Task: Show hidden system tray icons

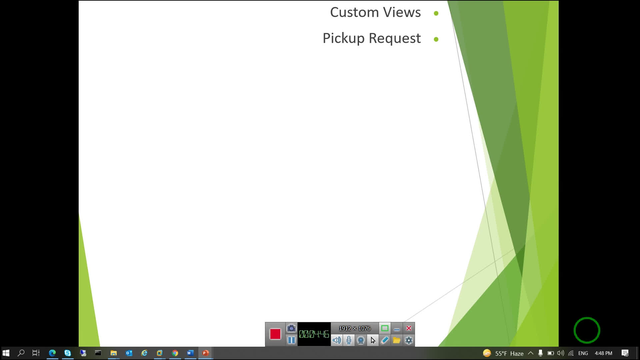Action: point(531,353)
